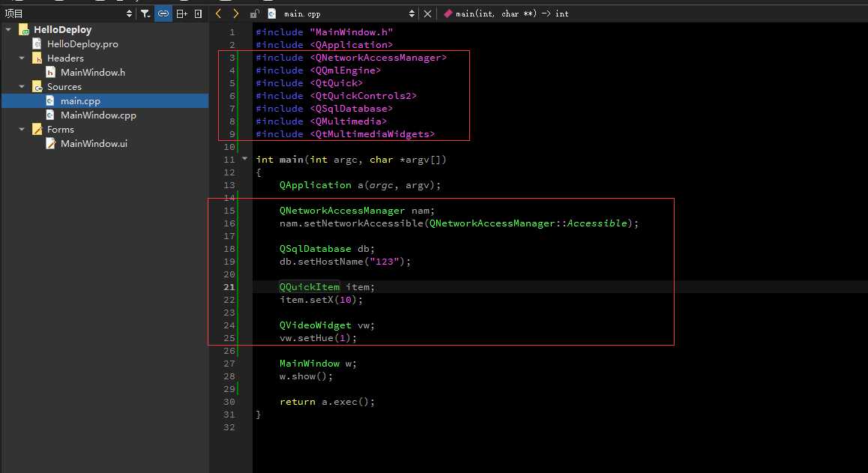Fold the main function at line 11

tap(245, 159)
